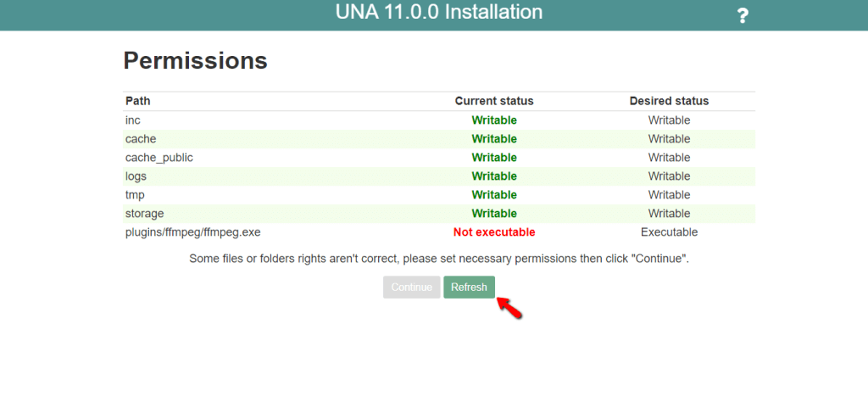Click the desired Writable status for tmp

pyautogui.click(x=670, y=195)
